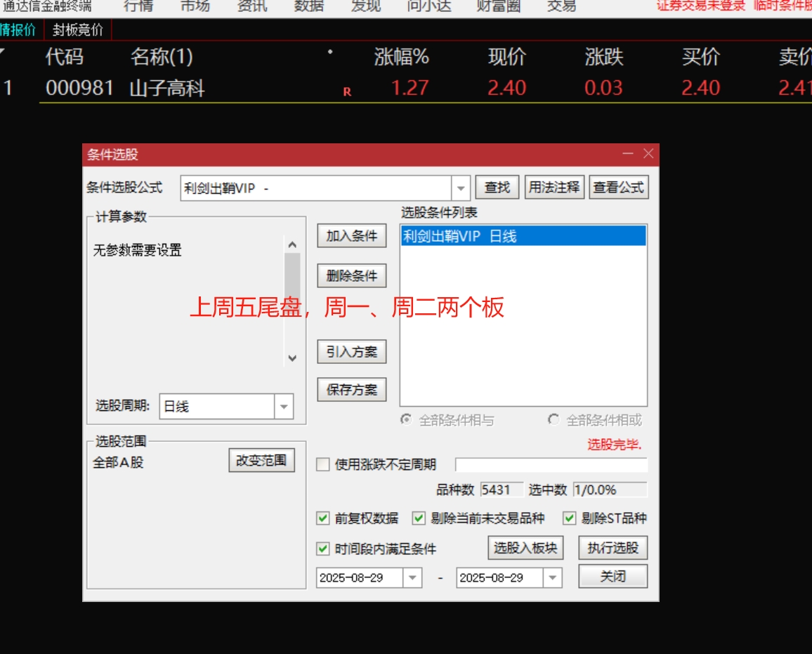
Task: Open the 问小达 menu
Action: click(428, 6)
